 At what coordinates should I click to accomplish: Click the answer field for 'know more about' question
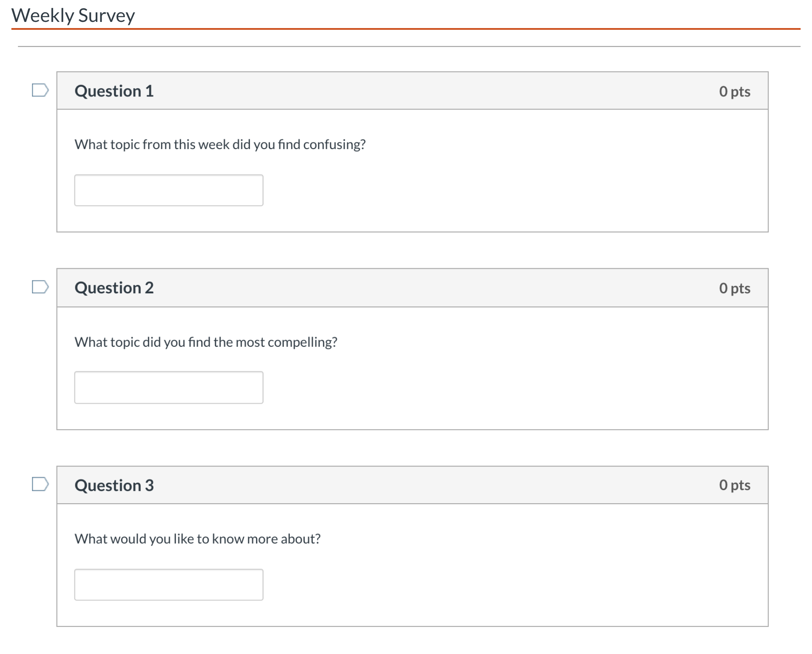coord(169,585)
